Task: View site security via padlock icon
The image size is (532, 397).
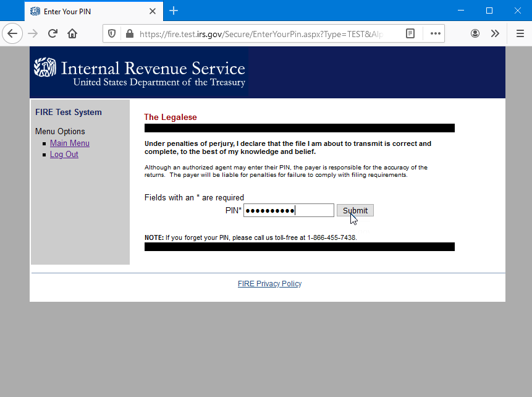Action: pyautogui.click(x=129, y=33)
